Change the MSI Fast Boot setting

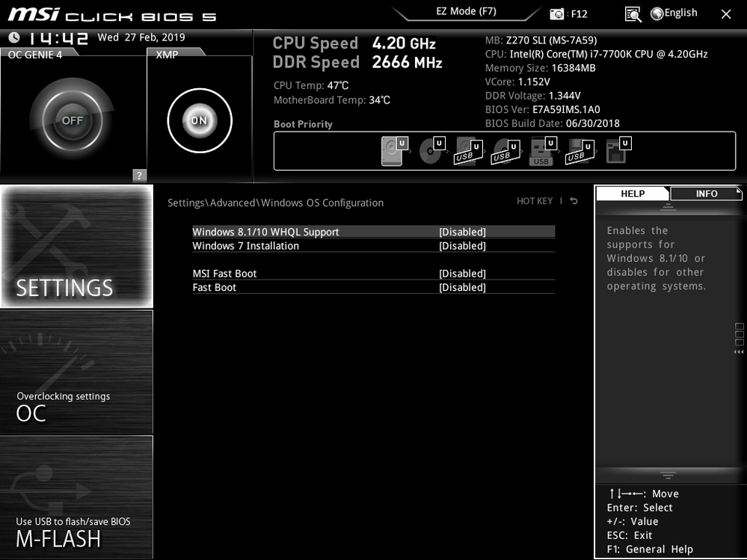[461, 274]
